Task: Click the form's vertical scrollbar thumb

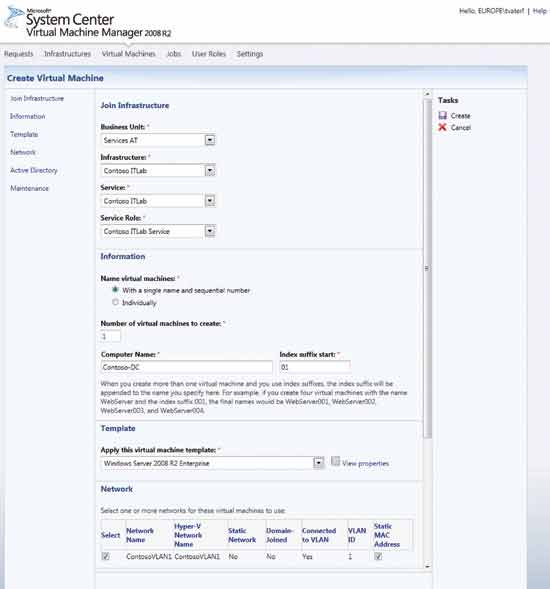Action: [427, 269]
